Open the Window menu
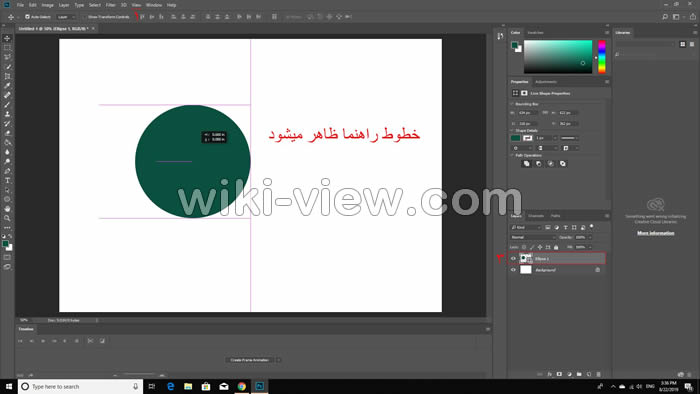The width and height of the screenshot is (700, 394). pyautogui.click(x=154, y=5)
